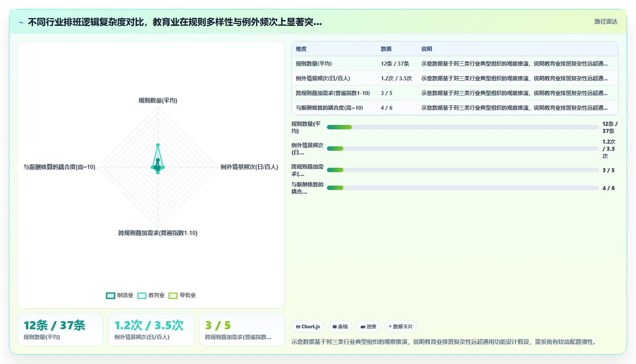Screen dimensions: 636x364
Task: Click the top data point on the radar
Action: tap(158, 145)
